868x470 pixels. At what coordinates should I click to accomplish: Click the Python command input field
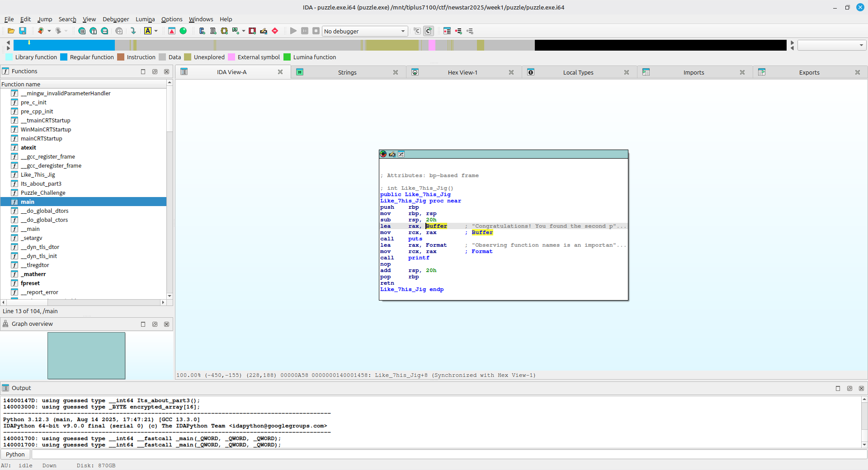click(x=448, y=454)
